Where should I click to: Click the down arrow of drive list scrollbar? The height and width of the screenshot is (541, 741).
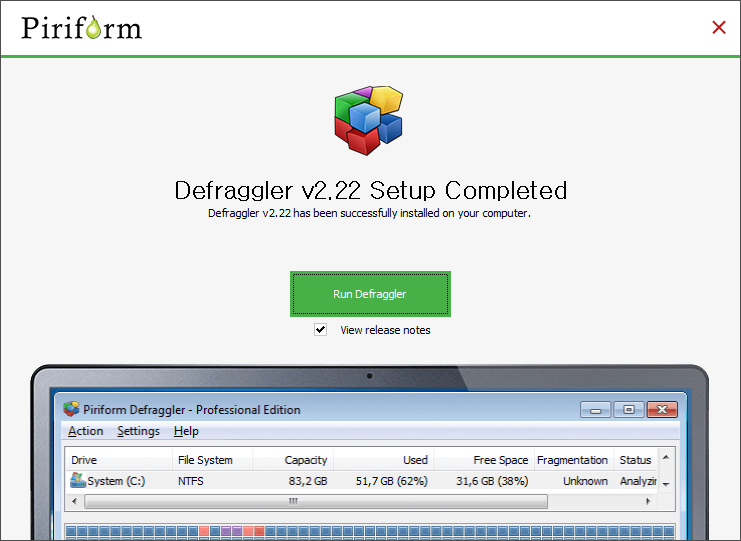pyautogui.click(x=666, y=484)
